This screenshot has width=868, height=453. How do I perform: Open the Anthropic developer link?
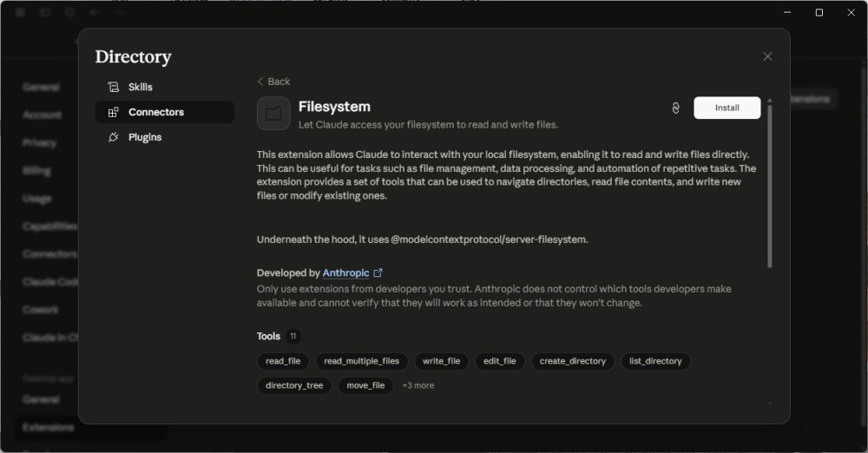(345, 273)
